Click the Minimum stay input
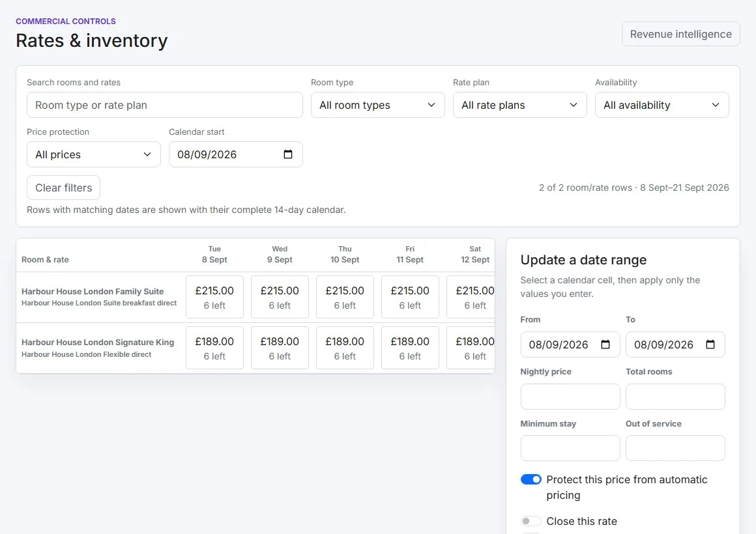The height and width of the screenshot is (534, 756). click(570, 448)
